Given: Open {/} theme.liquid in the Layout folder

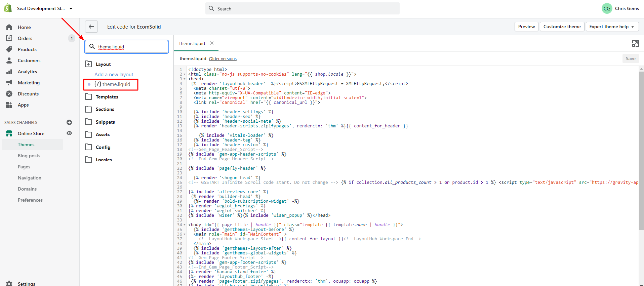Looking at the screenshot, I should [112, 84].
